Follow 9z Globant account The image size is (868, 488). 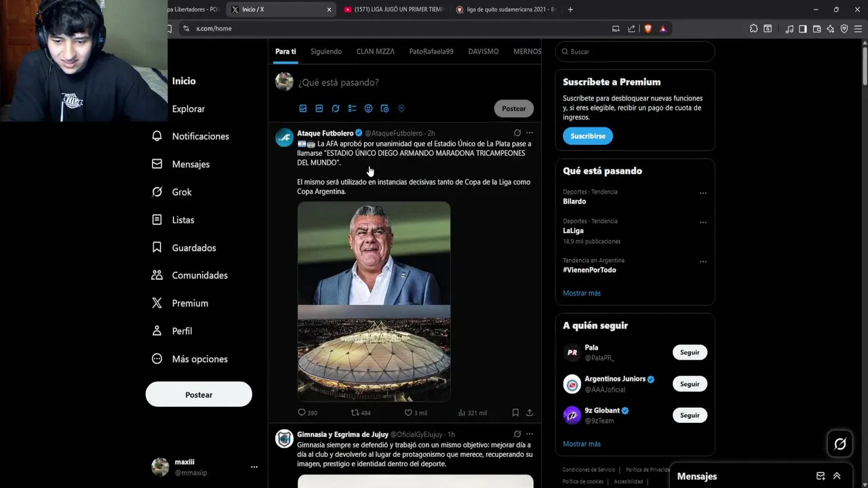[690, 415]
